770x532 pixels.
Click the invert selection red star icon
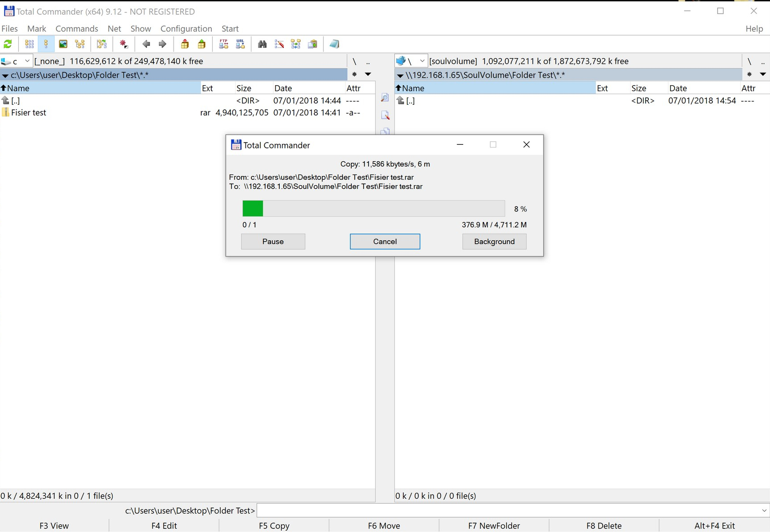tap(123, 44)
